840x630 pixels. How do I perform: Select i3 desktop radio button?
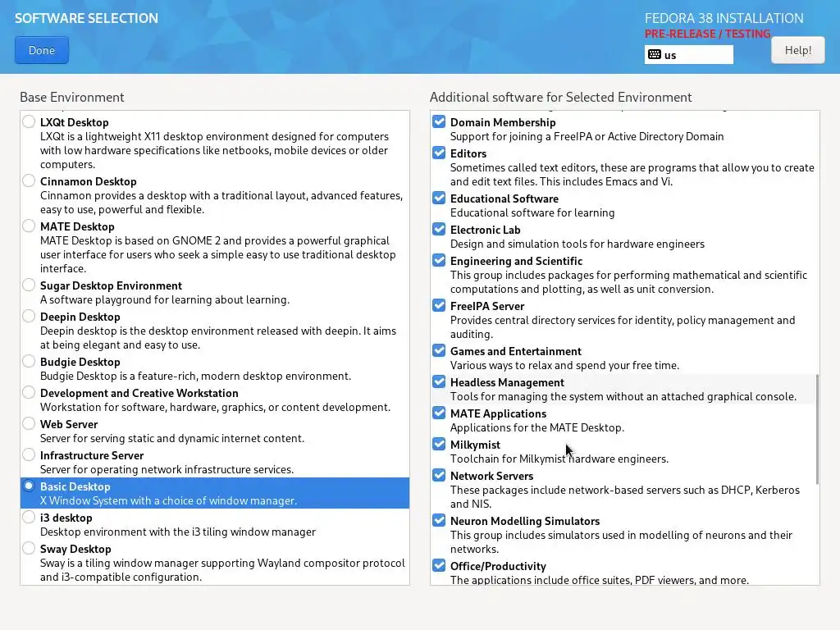(x=29, y=517)
